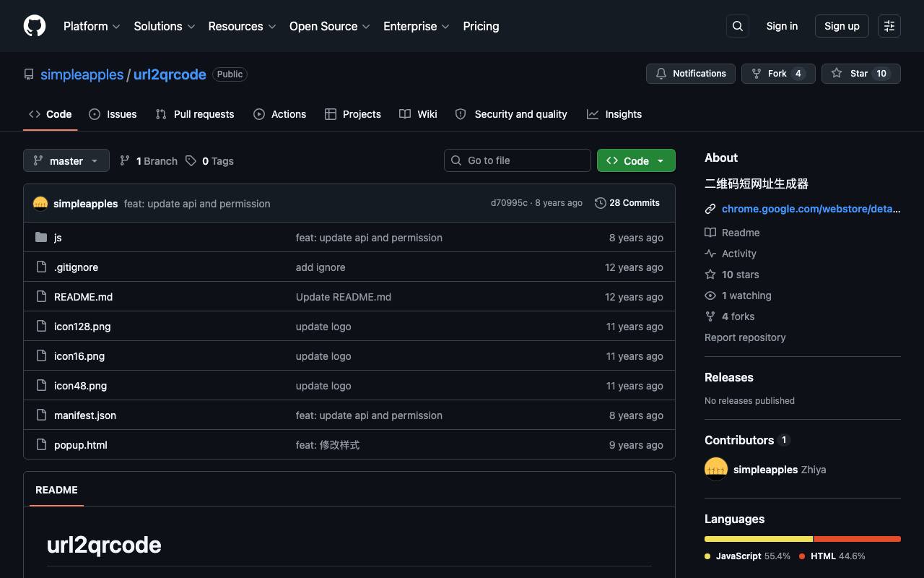This screenshot has width=924, height=578.
Task: Open the green Code dropdown button
Action: click(636, 160)
